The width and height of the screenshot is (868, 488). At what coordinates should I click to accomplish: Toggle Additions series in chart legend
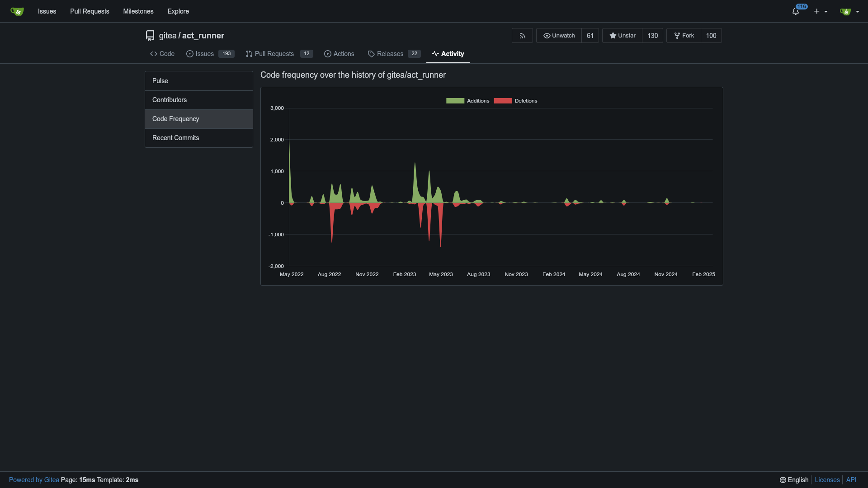[468, 101]
